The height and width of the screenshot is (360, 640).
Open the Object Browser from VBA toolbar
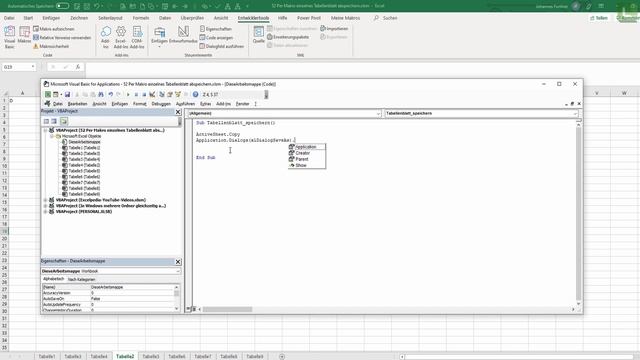[178, 94]
